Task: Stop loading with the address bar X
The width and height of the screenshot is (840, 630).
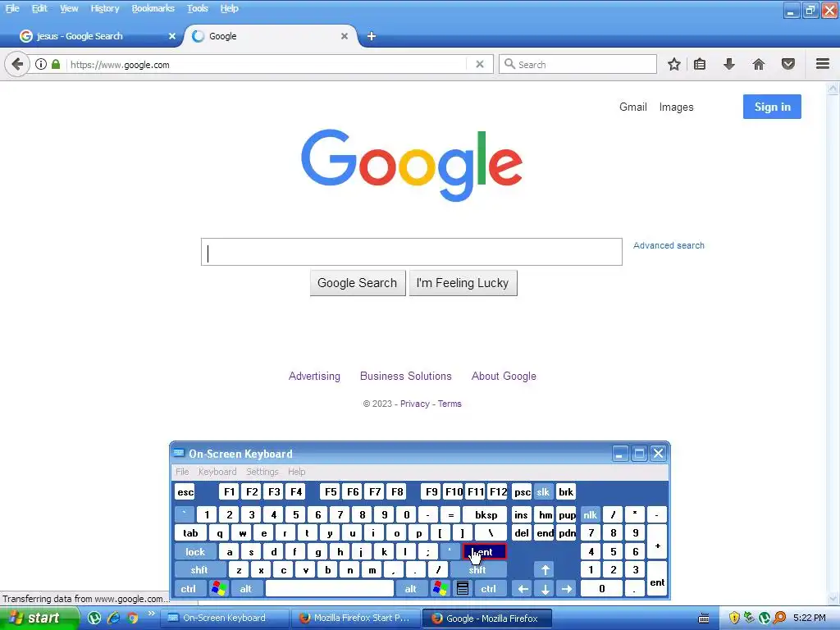Action: (480, 64)
